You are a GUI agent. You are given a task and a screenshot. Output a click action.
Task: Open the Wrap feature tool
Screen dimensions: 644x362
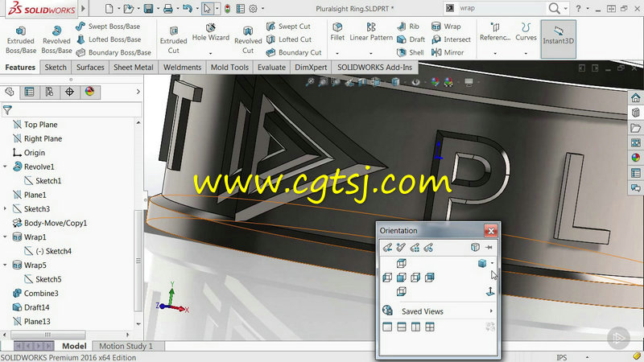tap(446, 27)
